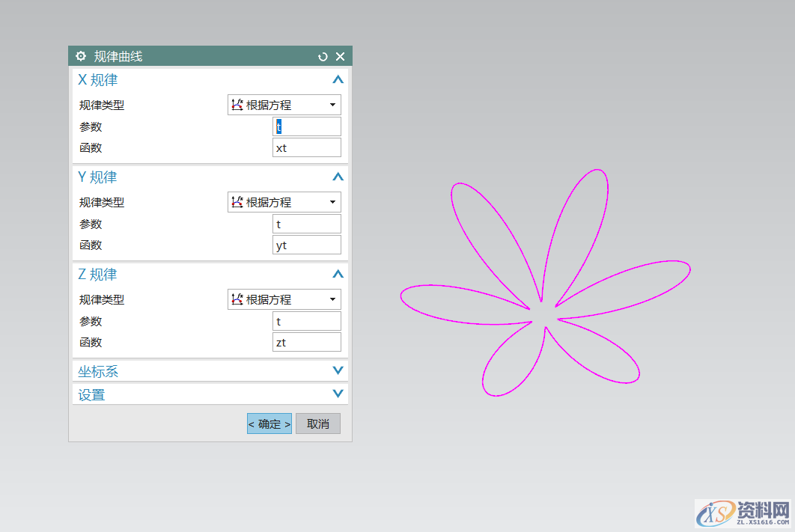Click the reset arrow icon in the dialog title bar
The height and width of the screenshot is (532, 795).
[x=323, y=56]
